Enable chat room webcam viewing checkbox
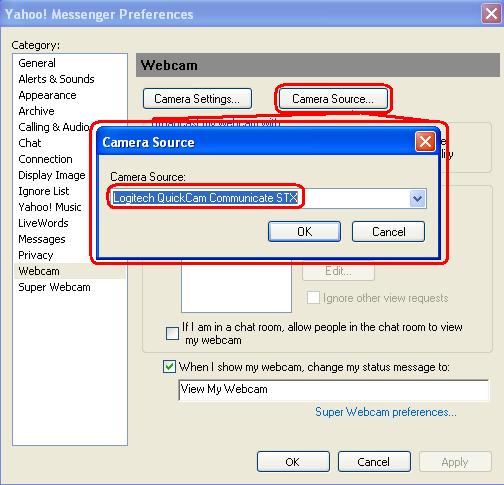The width and height of the screenshot is (504, 485). coord(172,333)
